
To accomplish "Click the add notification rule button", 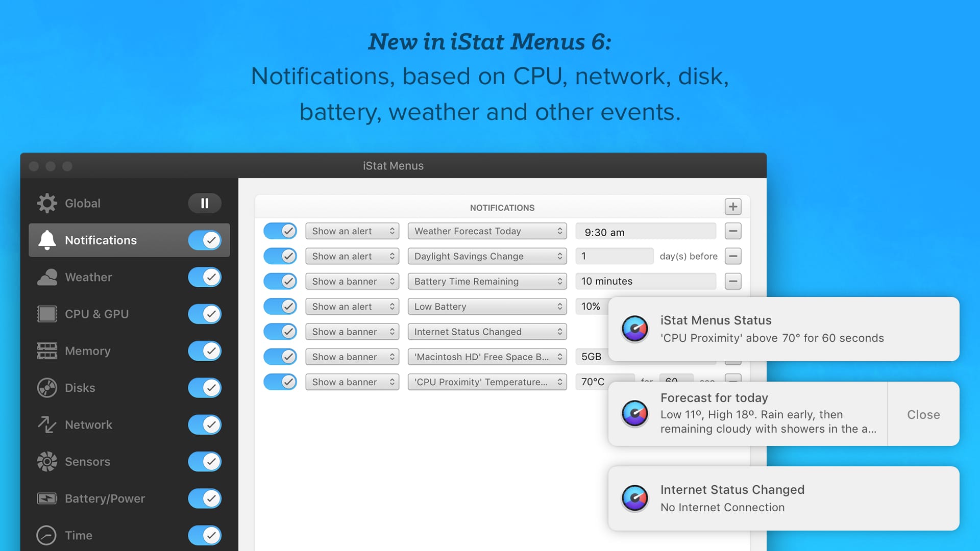I will point(733,207).
